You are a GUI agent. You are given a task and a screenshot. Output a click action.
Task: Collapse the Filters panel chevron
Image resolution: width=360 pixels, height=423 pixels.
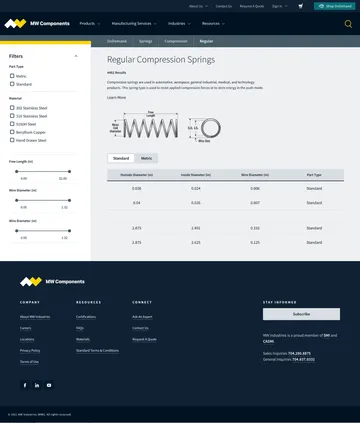(x=76, y=56)
